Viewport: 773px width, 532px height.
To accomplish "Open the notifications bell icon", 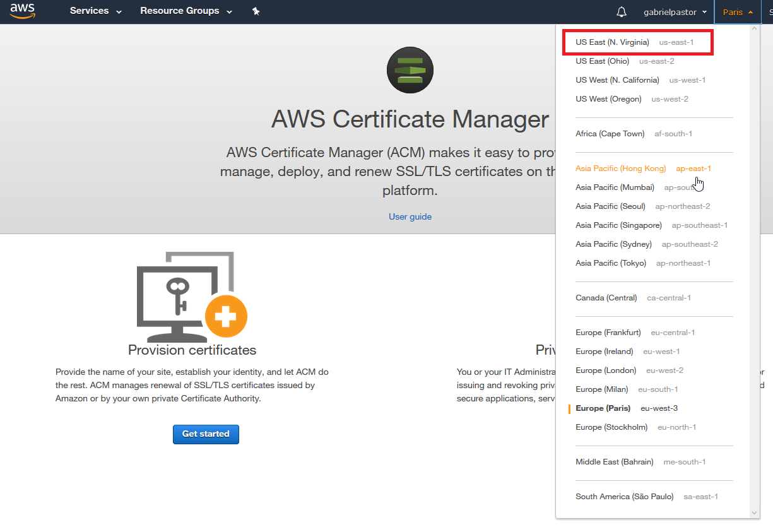I will click(622, 12).
